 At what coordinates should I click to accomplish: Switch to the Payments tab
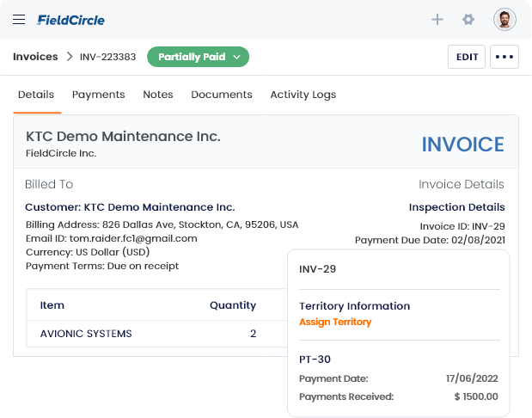tap(98, 95)
